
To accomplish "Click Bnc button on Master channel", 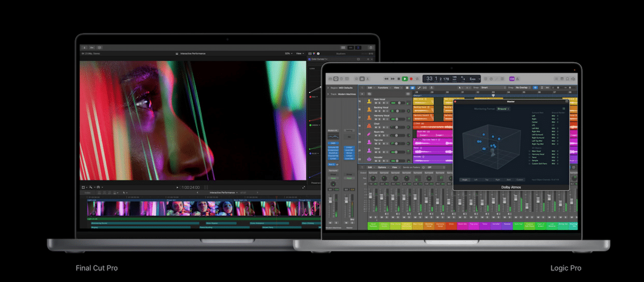I will coord(352,219).
